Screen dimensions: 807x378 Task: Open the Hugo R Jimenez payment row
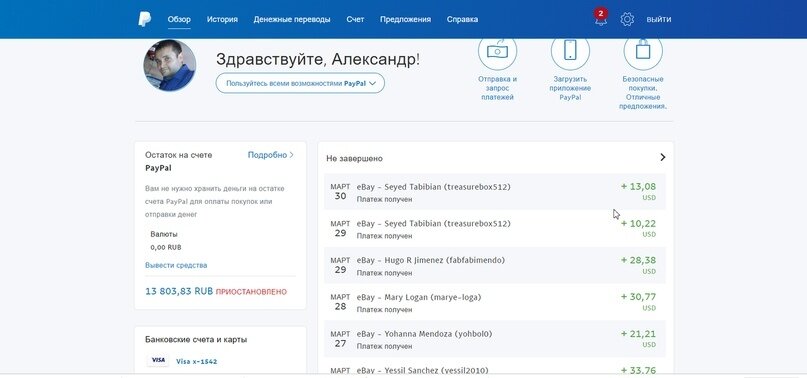495,265
